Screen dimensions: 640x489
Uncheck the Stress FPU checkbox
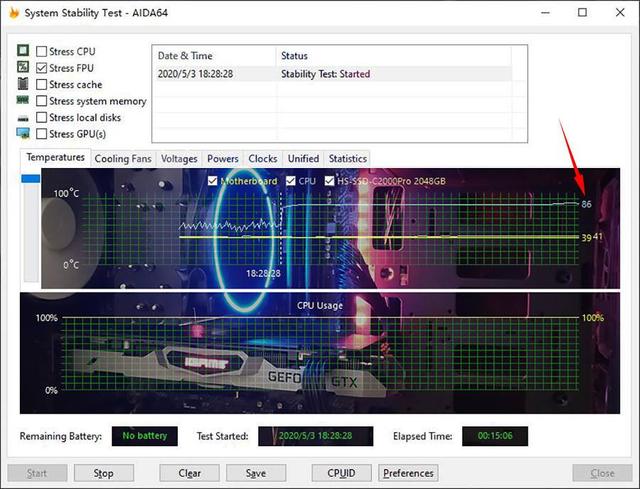(41, 68)
